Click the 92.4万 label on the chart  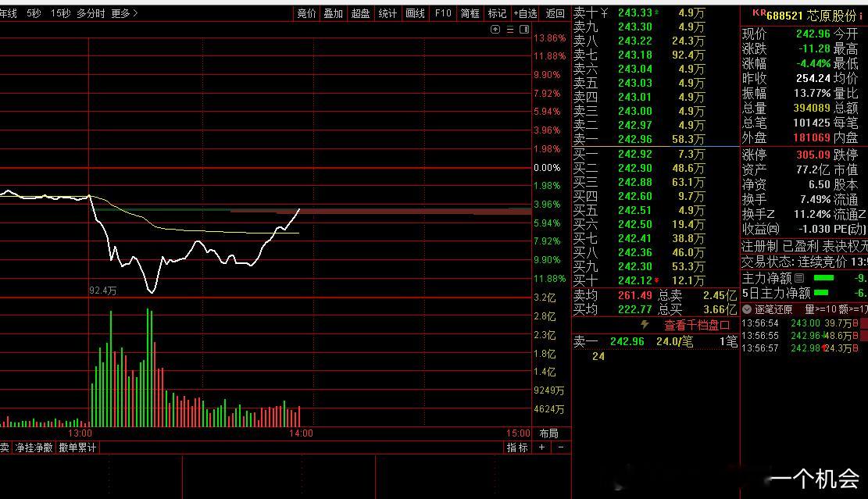103,290
